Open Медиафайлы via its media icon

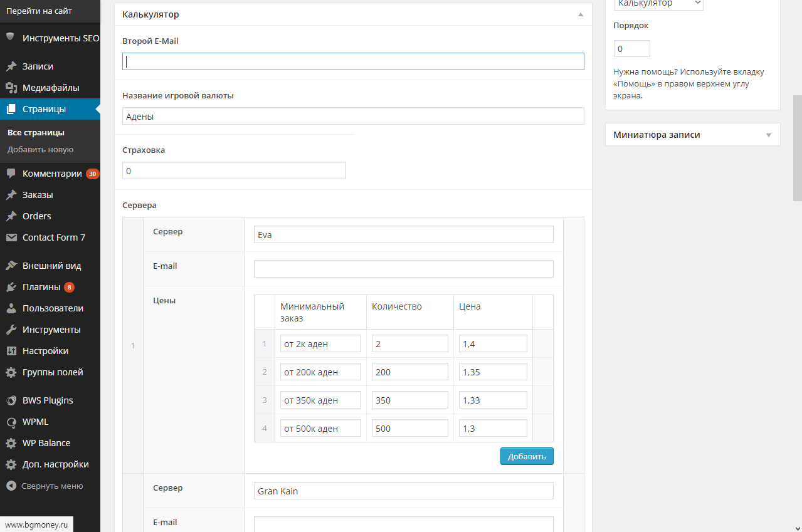click(x=11, y=88)
